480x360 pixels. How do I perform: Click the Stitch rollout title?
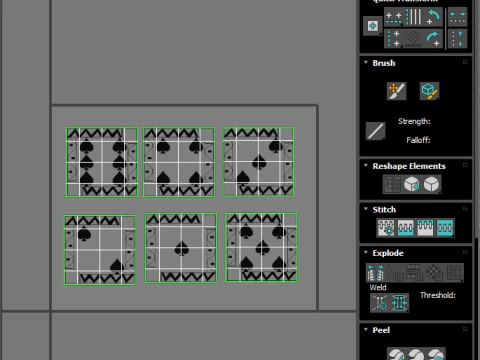pos(384,209)
